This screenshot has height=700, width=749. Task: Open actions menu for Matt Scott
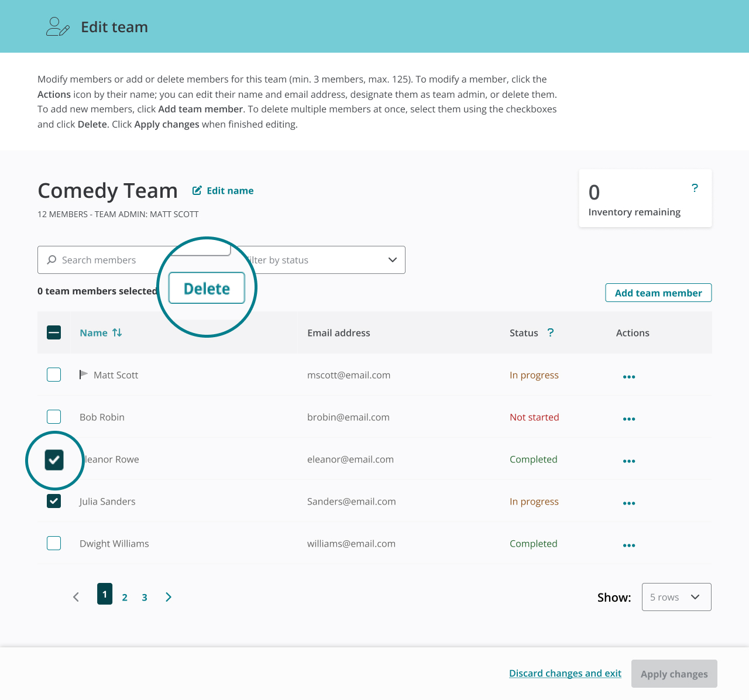pos(629,376)
